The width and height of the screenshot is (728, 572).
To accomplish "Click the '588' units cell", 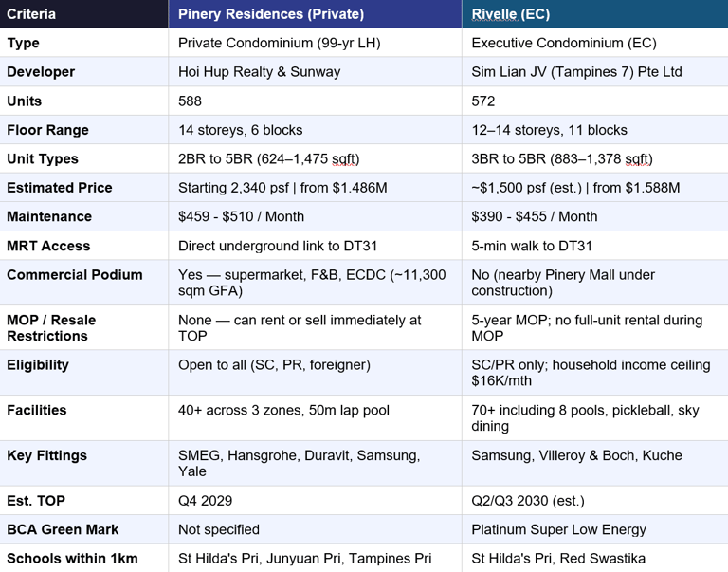I will click(x=316, y=101).
